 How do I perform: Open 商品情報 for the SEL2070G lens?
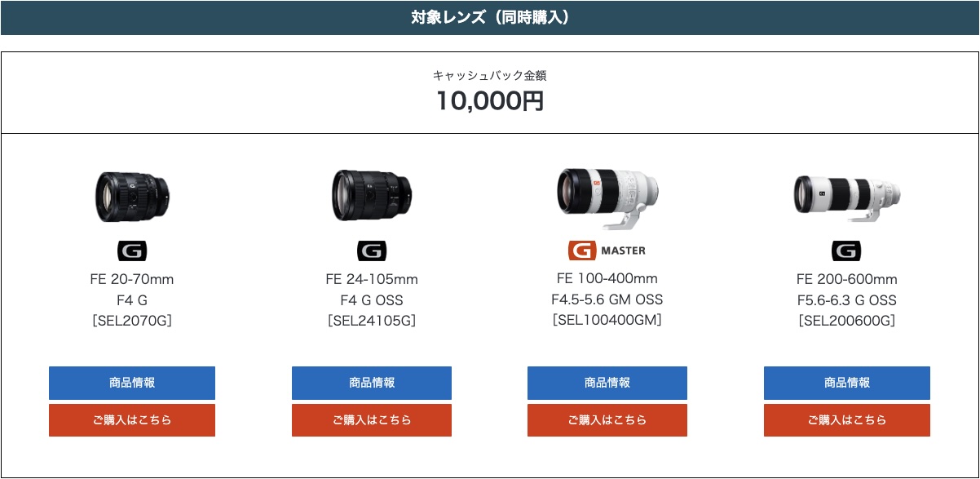tap(132, 383)
